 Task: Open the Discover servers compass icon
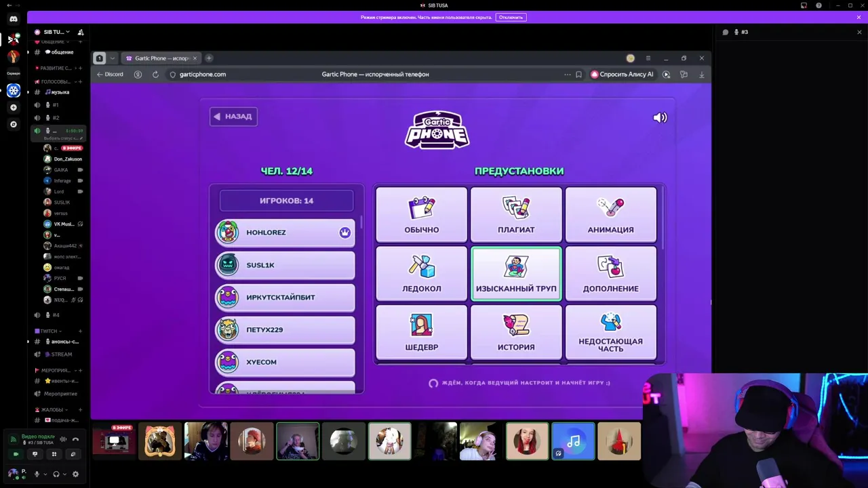[x=14, y=124]
